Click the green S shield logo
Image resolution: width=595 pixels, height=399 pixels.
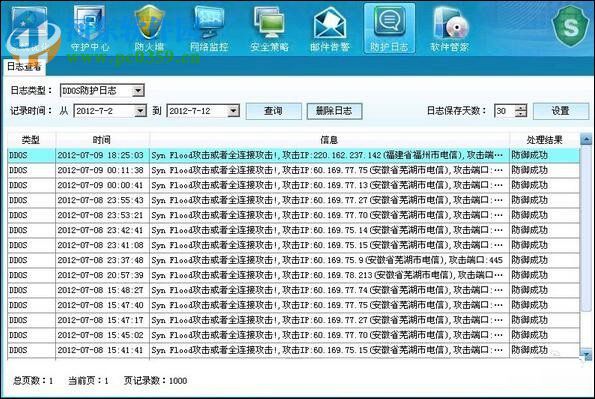click(x=571, y=26)
